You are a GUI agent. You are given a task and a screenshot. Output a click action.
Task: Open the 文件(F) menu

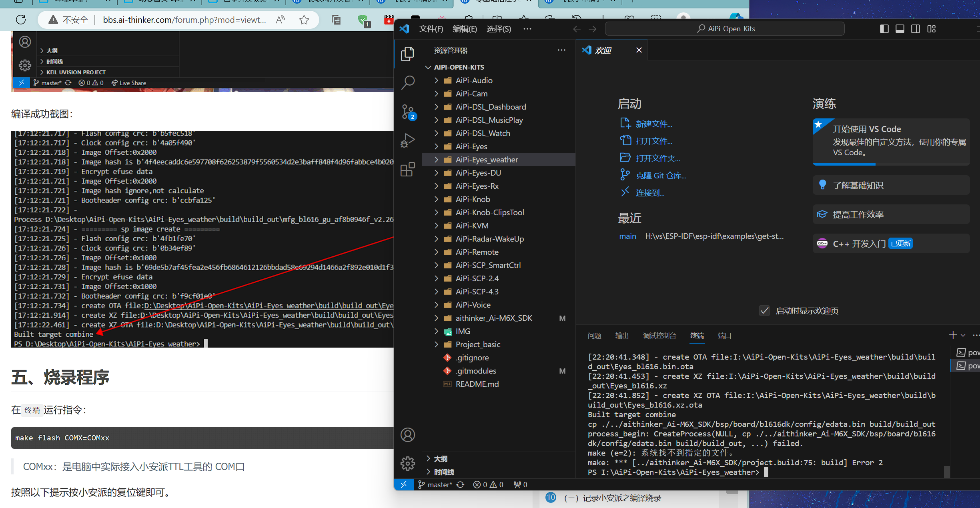[x=431, y=29]
